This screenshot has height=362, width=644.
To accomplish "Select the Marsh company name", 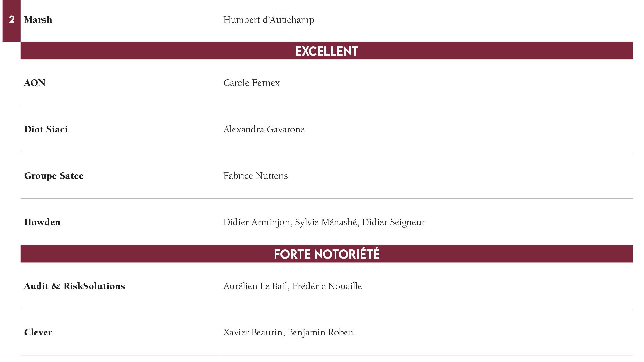I will pyautogui.click(x=38, y=20).
